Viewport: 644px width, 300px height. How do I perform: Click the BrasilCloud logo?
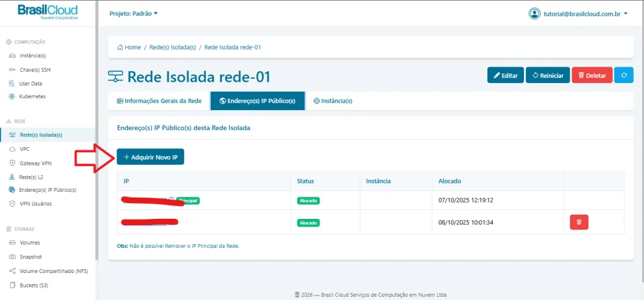[x=48, y=12]
